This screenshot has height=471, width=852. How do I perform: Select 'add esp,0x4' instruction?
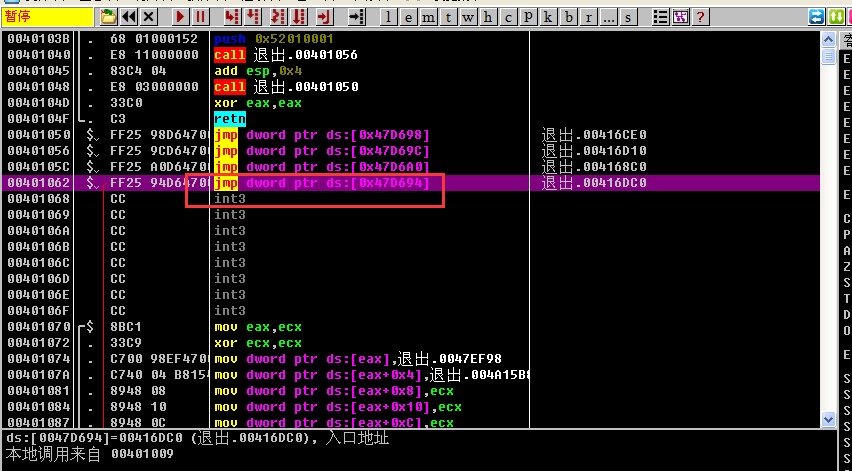tap(258, 71)
